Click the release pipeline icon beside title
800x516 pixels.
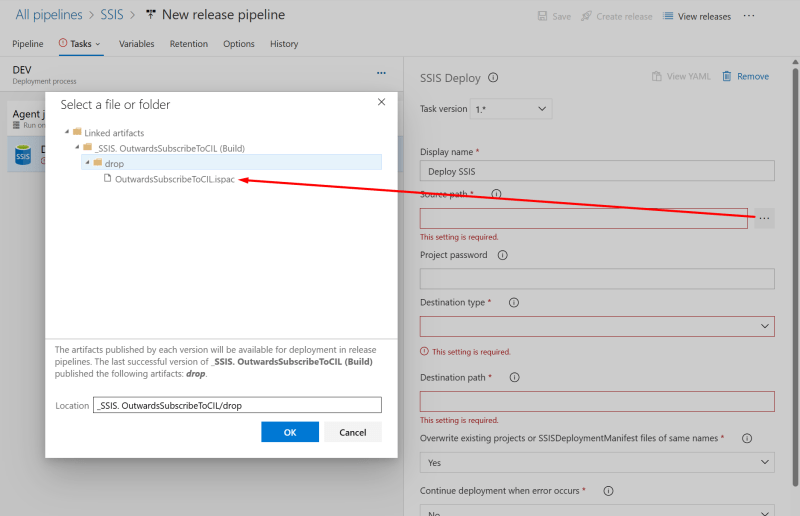pyautogui.click(x=151, y=14)
